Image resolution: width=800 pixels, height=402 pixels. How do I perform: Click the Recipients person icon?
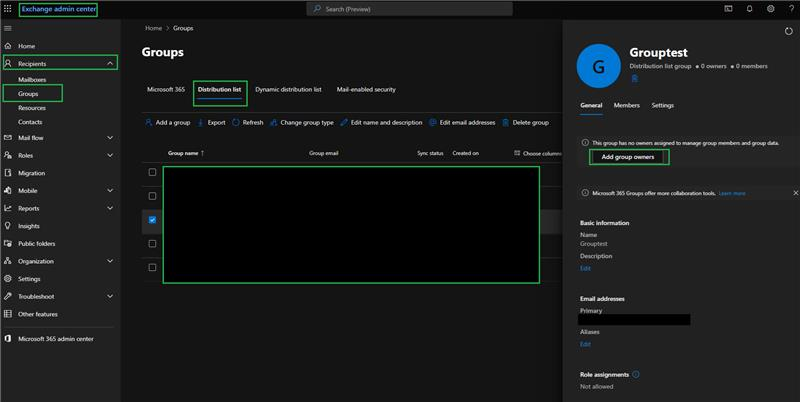tap(8, 63)
